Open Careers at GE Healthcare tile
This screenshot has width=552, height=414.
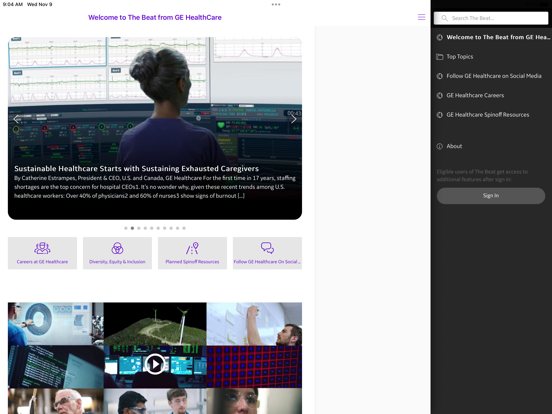point(42,253)
